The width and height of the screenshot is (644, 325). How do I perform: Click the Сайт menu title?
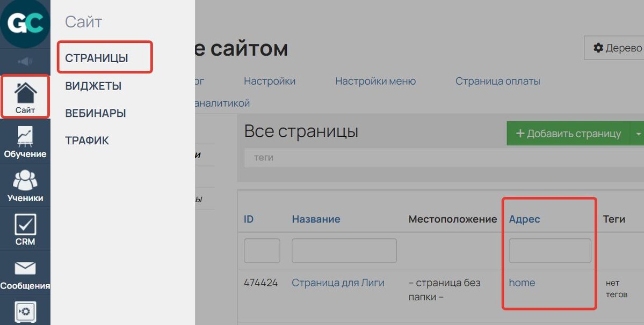(83, 22)
